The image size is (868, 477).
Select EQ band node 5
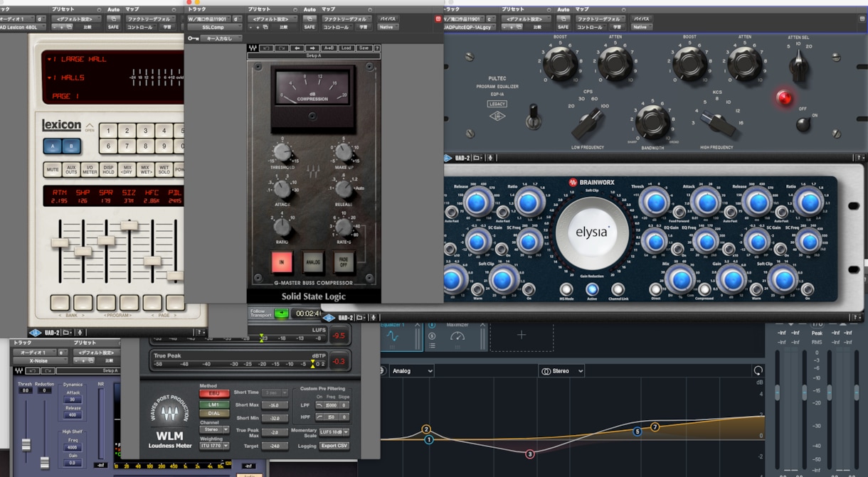click(637, 431)
